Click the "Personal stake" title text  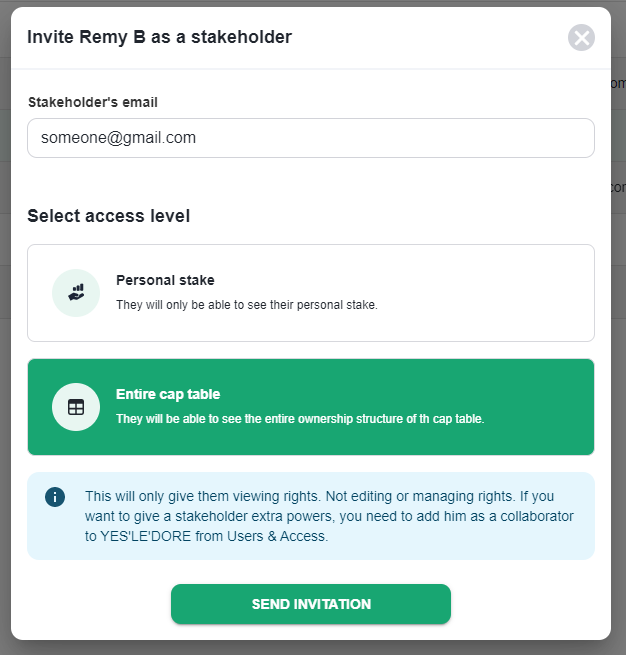(x=165, y=280)
